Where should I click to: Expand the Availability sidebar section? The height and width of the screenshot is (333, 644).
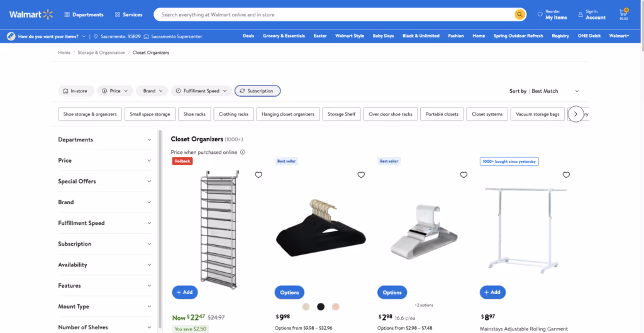point(105,265)
